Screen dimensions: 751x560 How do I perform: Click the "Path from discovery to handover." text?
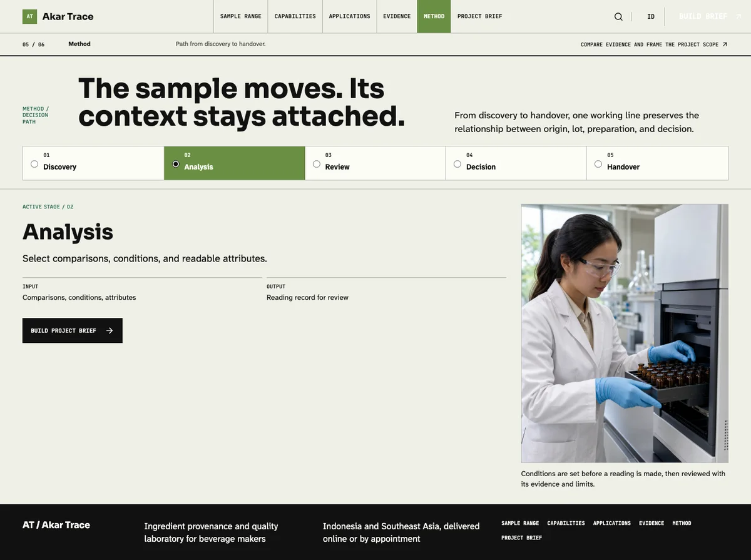[221, 44]
